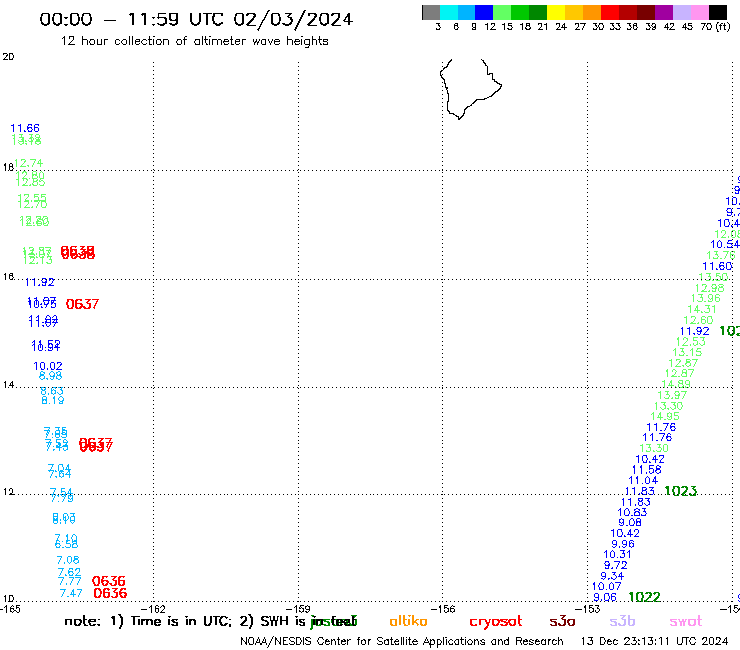
Task: Select the 'swot' satellite legend label
Action: [x=686, y=621]
